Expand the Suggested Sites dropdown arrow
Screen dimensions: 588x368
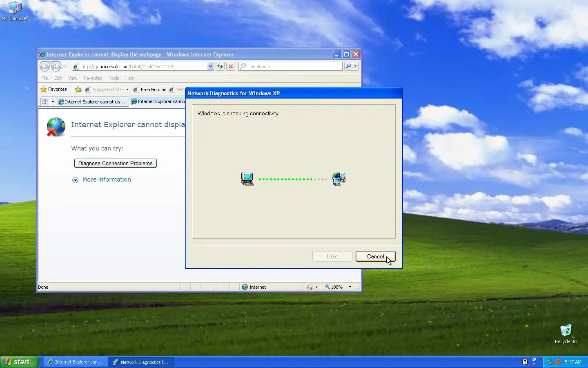tap(127, 90)
